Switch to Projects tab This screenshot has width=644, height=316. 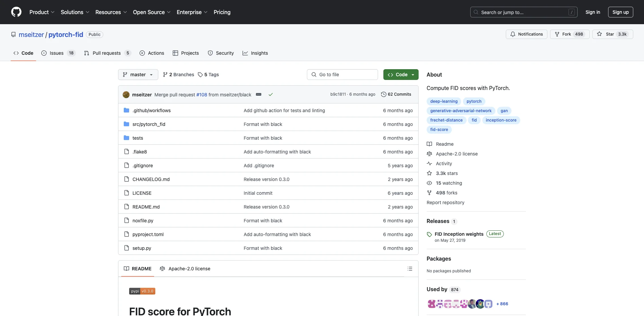pos(186,53)
